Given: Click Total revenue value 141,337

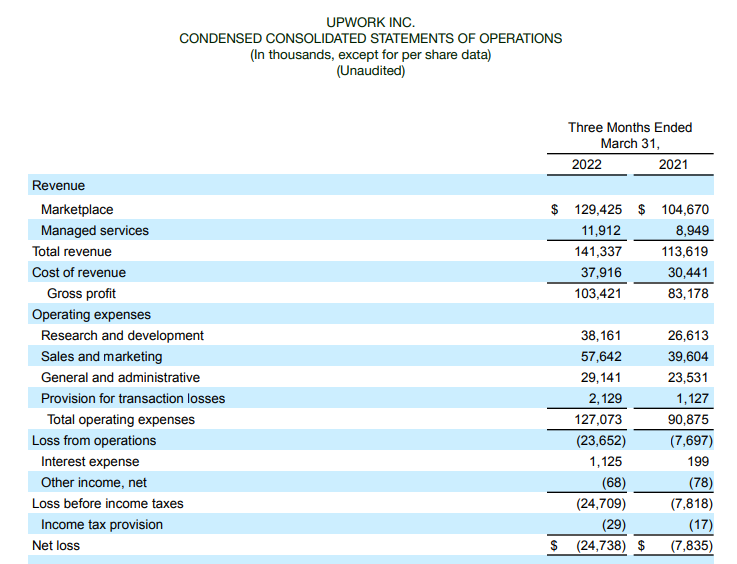Looking at the screenshot, I should click(x=598, y=251).
